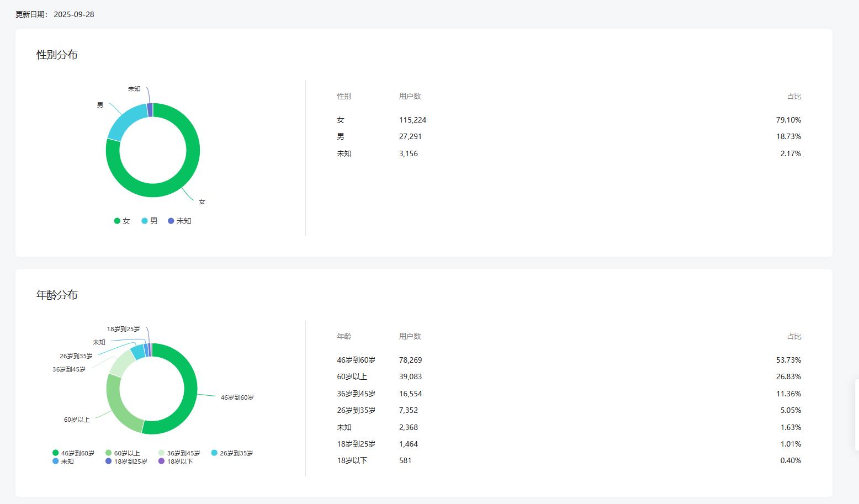Image resolution: width=859 pixels, height=504 pixels.
Task: Toggle the 未知 legend item under age donut
Action: coord(63,461)
